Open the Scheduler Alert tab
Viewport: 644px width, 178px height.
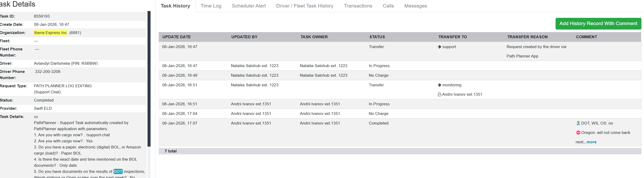(249, 6)
